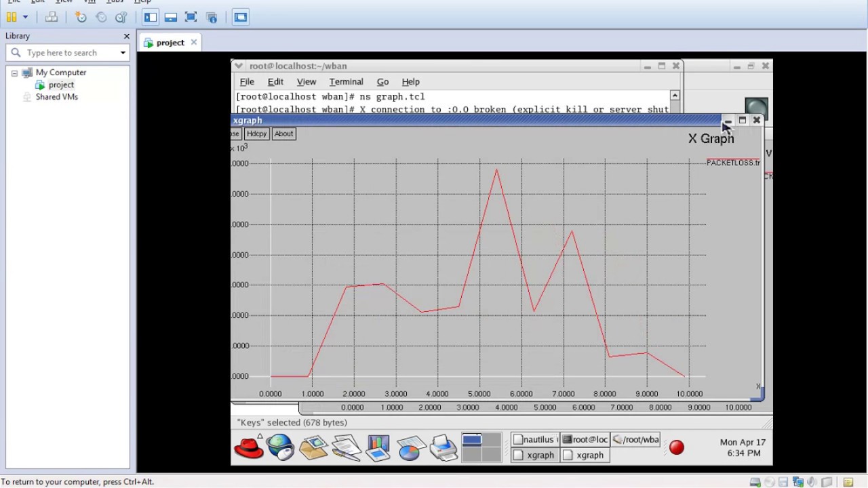Switch to the project VM tab
Image resolution: width=868 pixels, height=488 pixels.
click(x=170, y=43)
